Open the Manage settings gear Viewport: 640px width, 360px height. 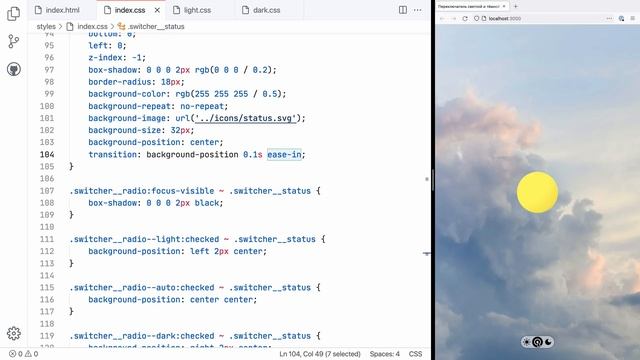[x=13, y=333]
